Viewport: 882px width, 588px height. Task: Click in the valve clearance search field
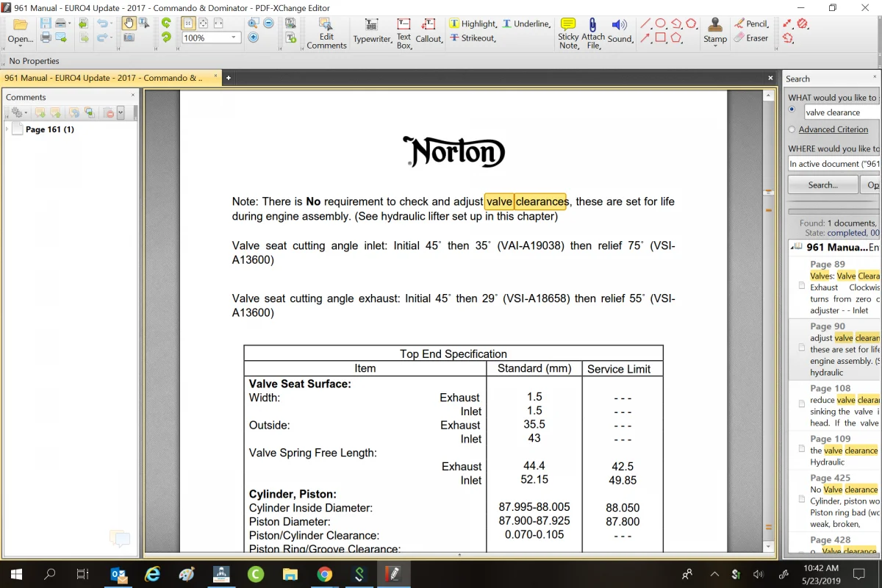841,112
